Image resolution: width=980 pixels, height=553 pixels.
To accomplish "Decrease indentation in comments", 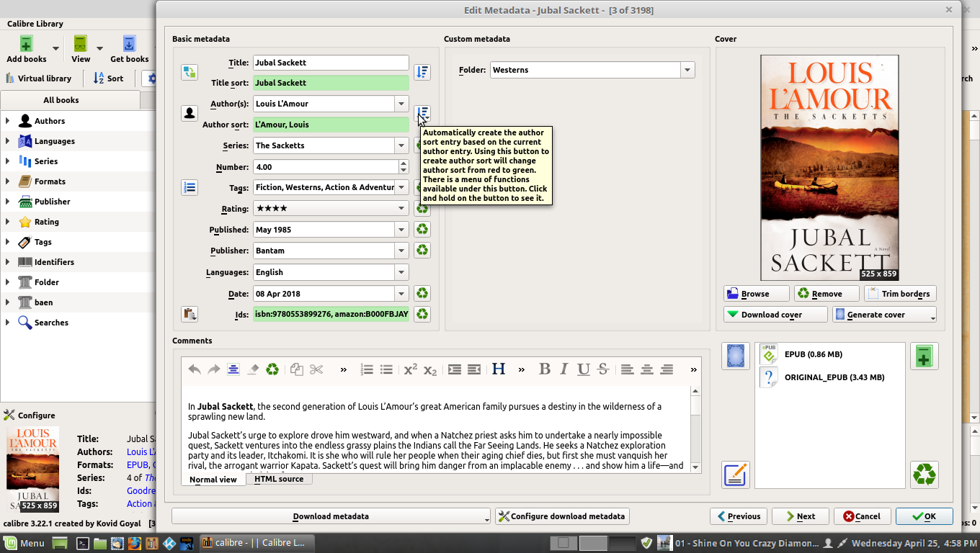I will coord(474,369).
